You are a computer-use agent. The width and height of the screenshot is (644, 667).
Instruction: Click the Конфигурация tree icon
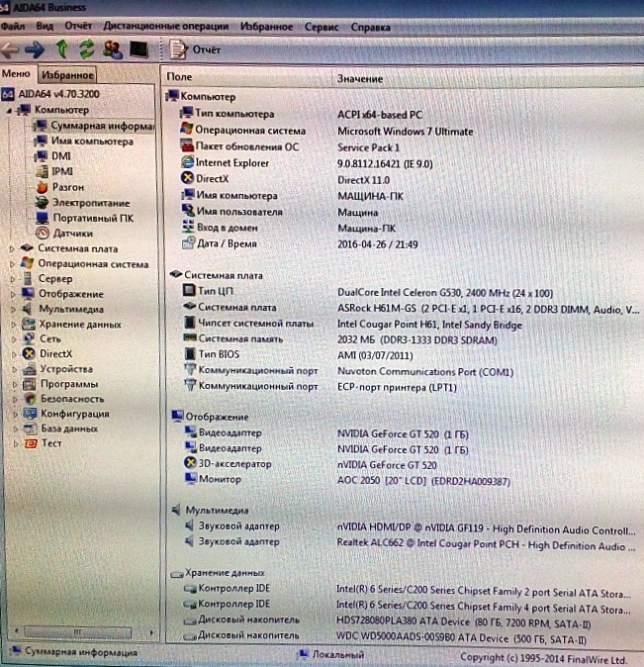coord(30,414)
